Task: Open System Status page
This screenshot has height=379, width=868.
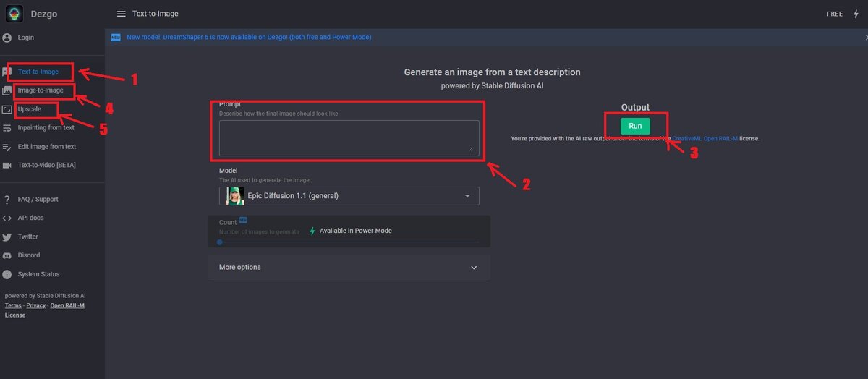Action: click(x=39, y=275)
